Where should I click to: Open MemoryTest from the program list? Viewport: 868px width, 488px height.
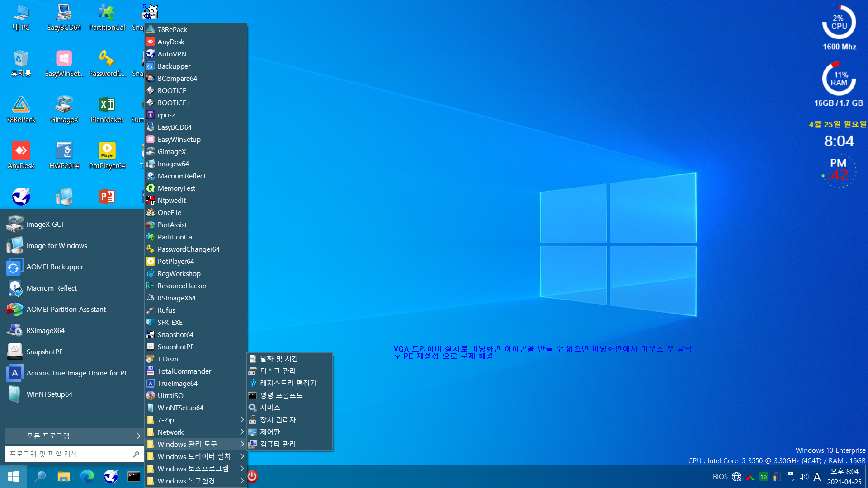point(196,188)
